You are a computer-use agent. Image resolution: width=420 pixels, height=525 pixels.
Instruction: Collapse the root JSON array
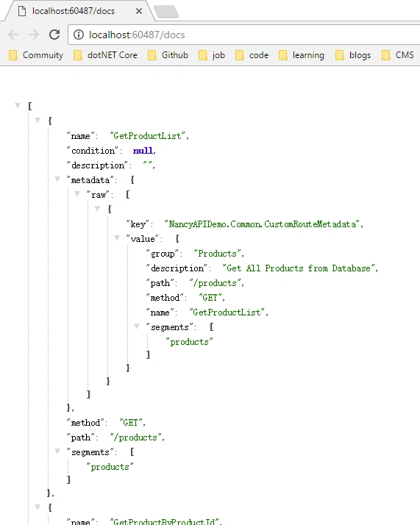(x=18, y=106)
